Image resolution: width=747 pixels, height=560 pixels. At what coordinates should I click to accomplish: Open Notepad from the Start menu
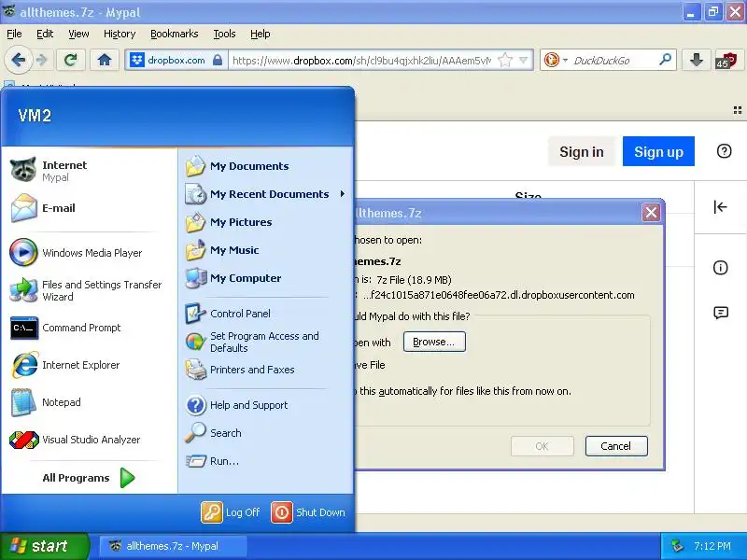pos(89,402)
